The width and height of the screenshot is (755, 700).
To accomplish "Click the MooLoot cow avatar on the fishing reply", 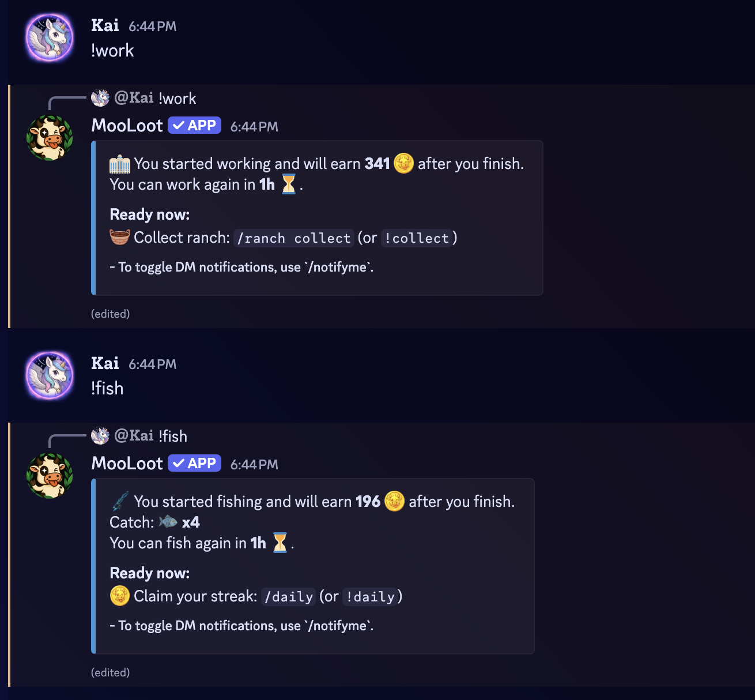I will pos(50,476).
